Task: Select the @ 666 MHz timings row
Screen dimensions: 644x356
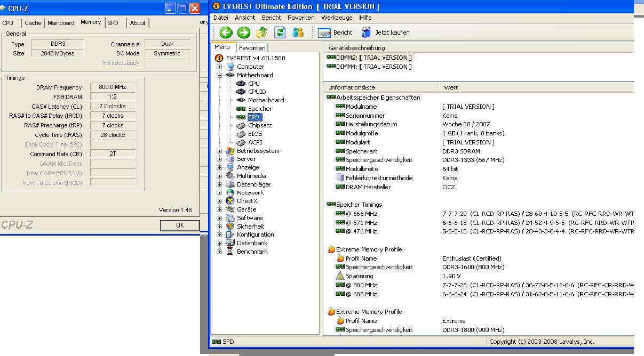Action: click(479, 214)
